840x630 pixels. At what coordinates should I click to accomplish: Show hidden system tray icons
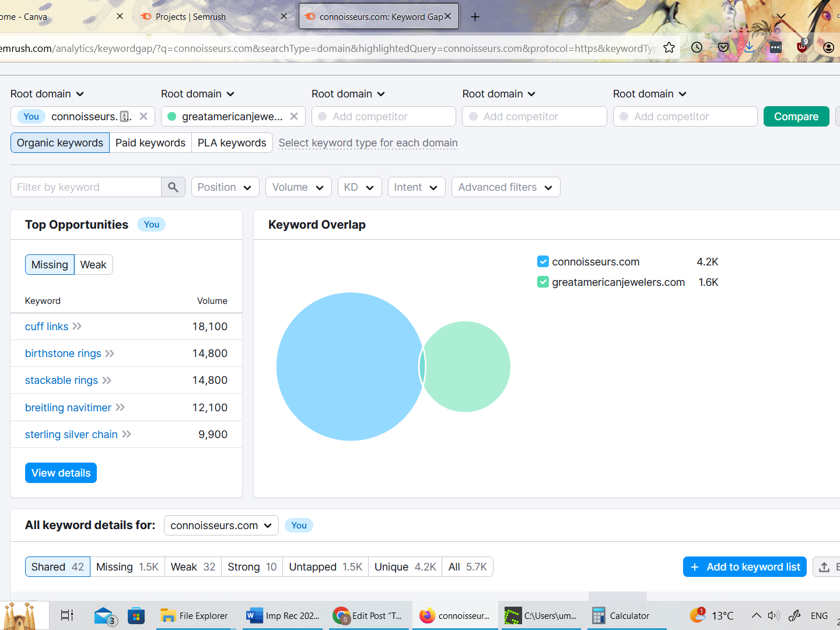tap(756, 615)
